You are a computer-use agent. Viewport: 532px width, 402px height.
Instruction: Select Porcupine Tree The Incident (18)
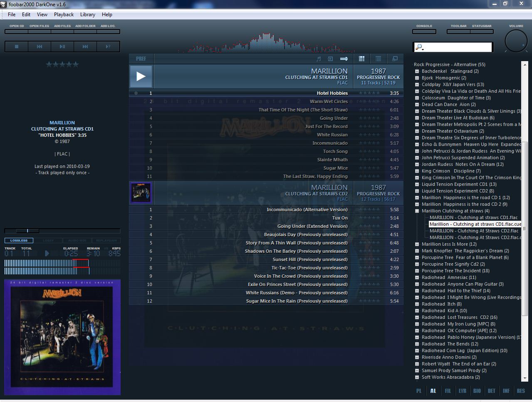pos(455,271)
